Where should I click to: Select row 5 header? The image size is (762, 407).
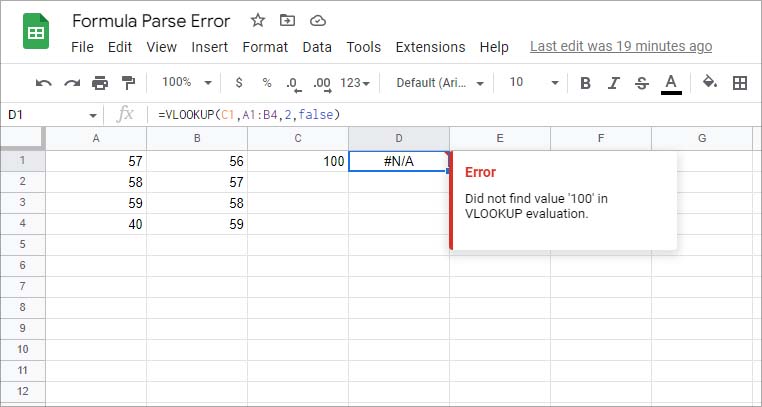pos(22,244)
